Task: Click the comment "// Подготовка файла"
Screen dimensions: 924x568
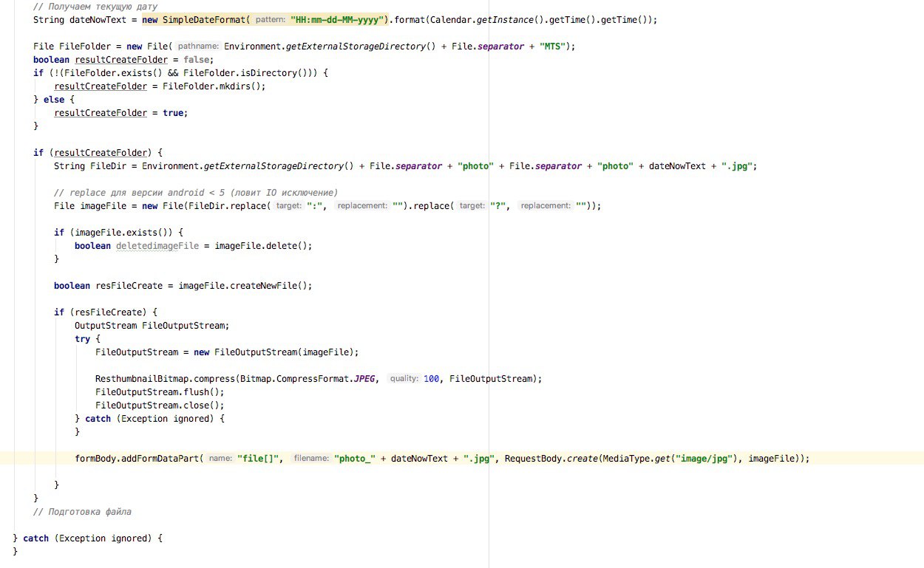Action: pos(82,512)
